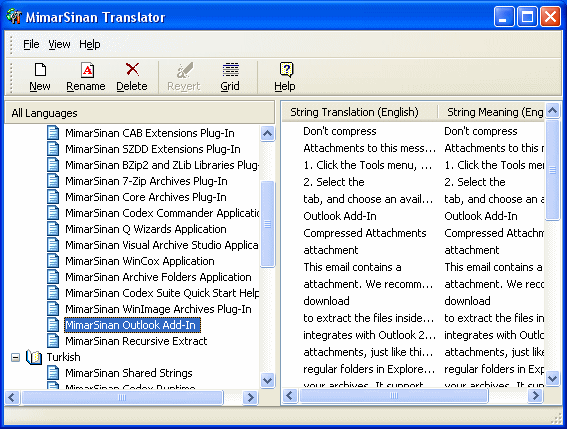
Task: Click strings list scroll up arrow
Action: (552, 111)
